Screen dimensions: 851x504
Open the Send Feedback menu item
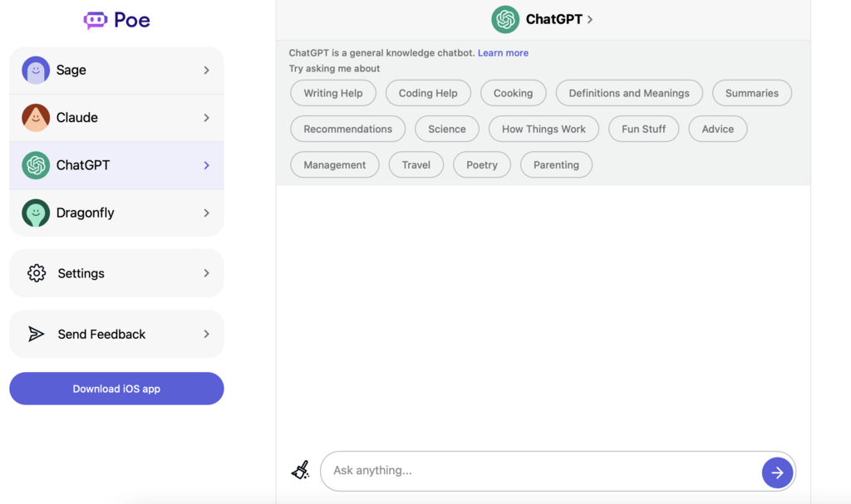point(116,334)
